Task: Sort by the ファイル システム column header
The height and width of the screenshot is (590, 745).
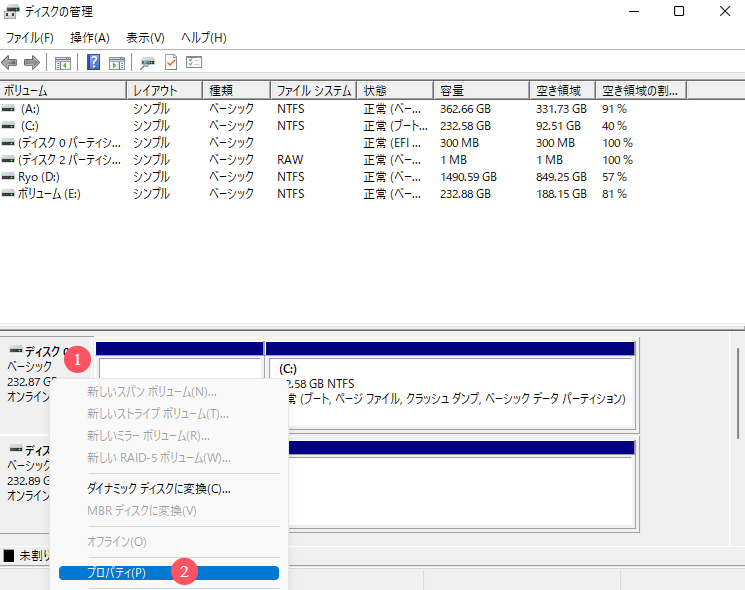Action: click(x=314, y=90)
